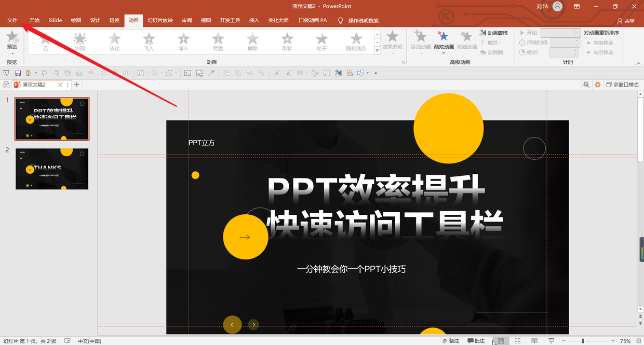Viewport: 644px width, 345px height.
Task: Open the 触发 trigger dropdown
Action: pos(491,43)
